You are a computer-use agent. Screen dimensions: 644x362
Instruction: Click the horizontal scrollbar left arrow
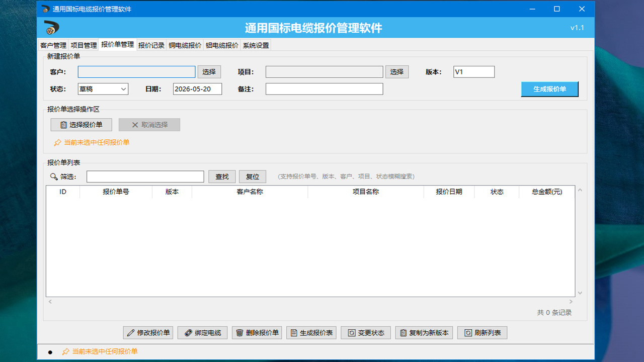point(50,302)
